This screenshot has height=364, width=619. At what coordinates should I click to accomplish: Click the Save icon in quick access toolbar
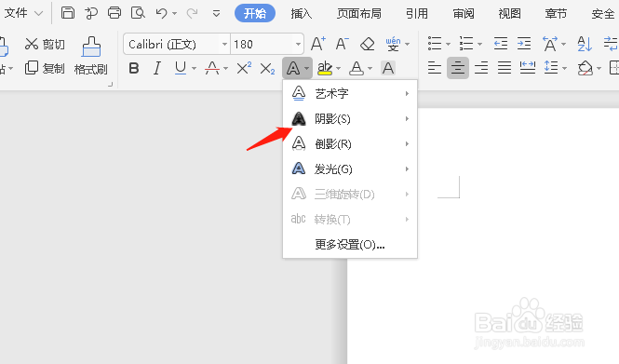click(x=68, y=13)
